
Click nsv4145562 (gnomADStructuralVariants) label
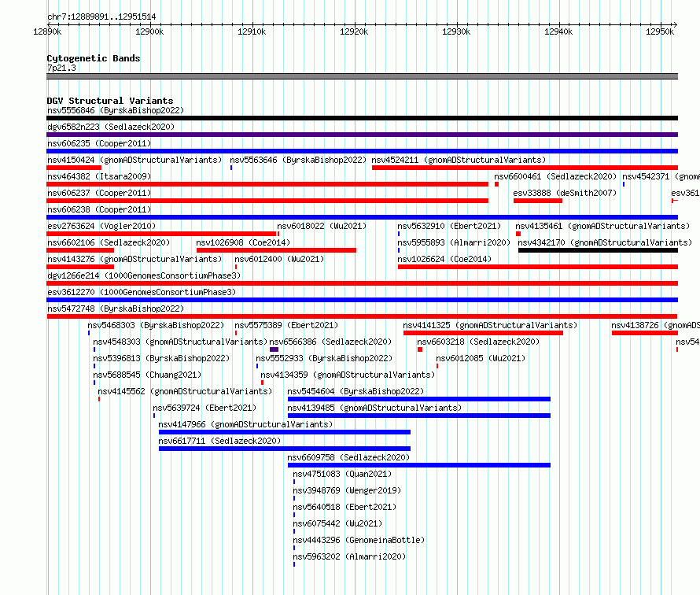(185, 391)
